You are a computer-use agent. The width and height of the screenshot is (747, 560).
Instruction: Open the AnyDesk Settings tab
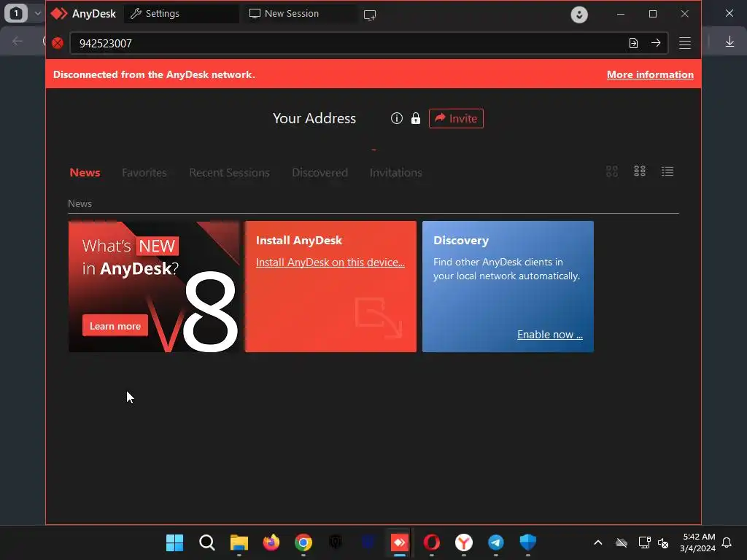click(x=181, y=14)
